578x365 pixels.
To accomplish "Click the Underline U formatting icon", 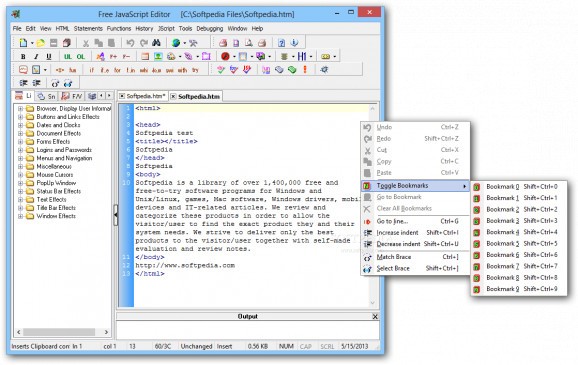I will pyautogui.click(x=48, y=57).
